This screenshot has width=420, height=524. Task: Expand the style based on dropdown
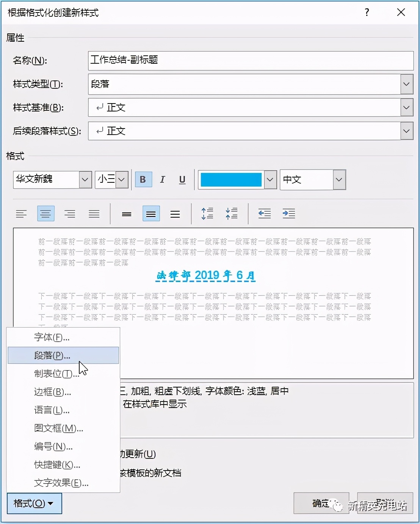(407, 108)
